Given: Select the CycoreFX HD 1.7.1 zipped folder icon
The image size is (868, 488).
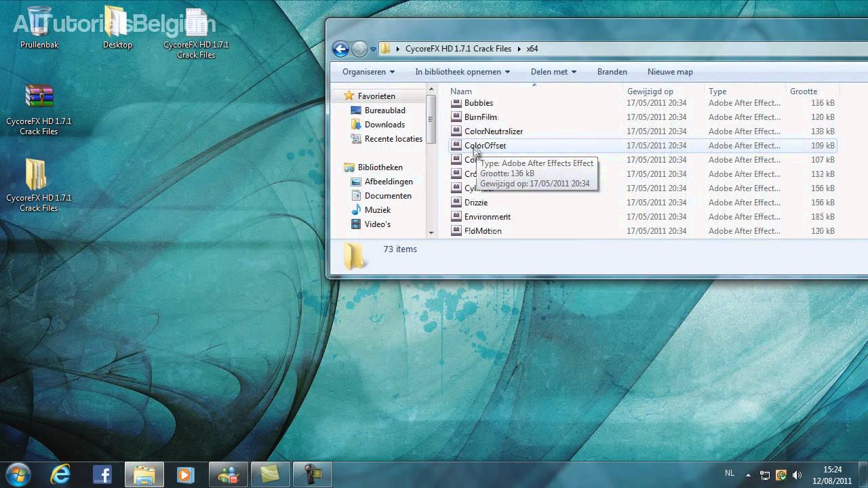Looking at the screenshot, I should (x=36, y=174).
